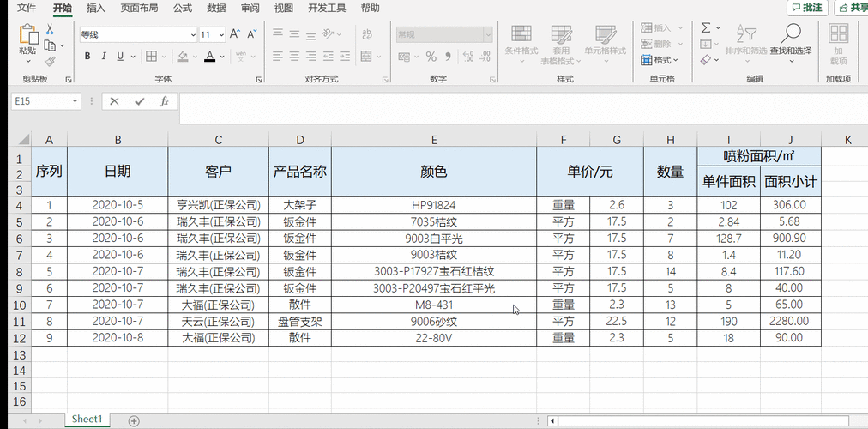Screen dimensions: 868x429
Task: Switch to the Insert (插入) tab
Action: tap(96, 8)
